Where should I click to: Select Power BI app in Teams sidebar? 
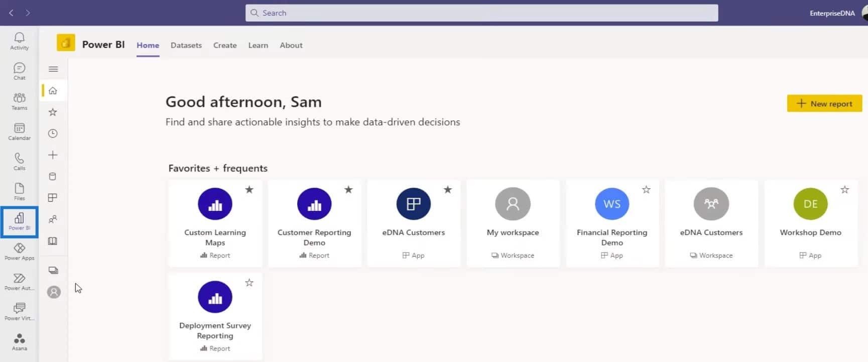19,221
